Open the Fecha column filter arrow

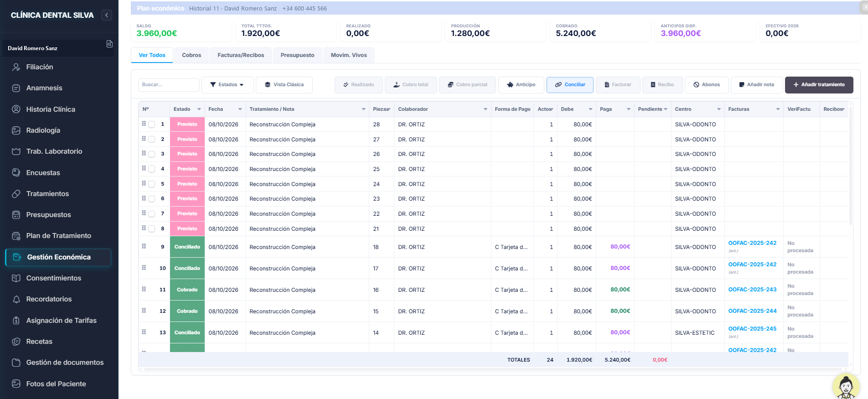coord(240,109)
